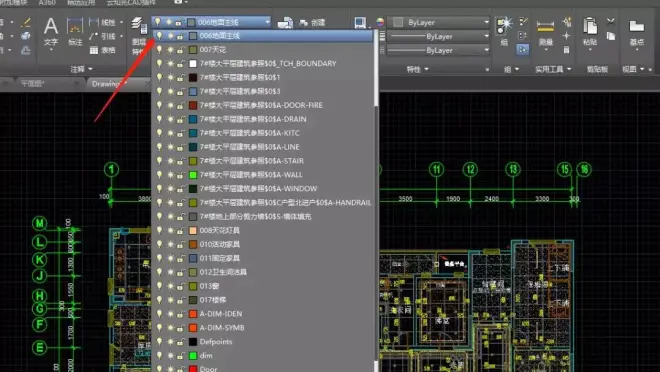Image resolution: width=660 pixels, height=372 pixels.
Task: Freeze the dim layer via sun icon
Action: 170,356
